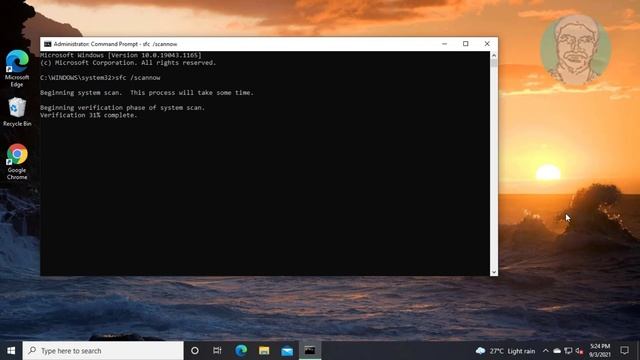Open the OneDrive cloud tray icon
This screenshot has height=360, width=640.
click(557, 351)
